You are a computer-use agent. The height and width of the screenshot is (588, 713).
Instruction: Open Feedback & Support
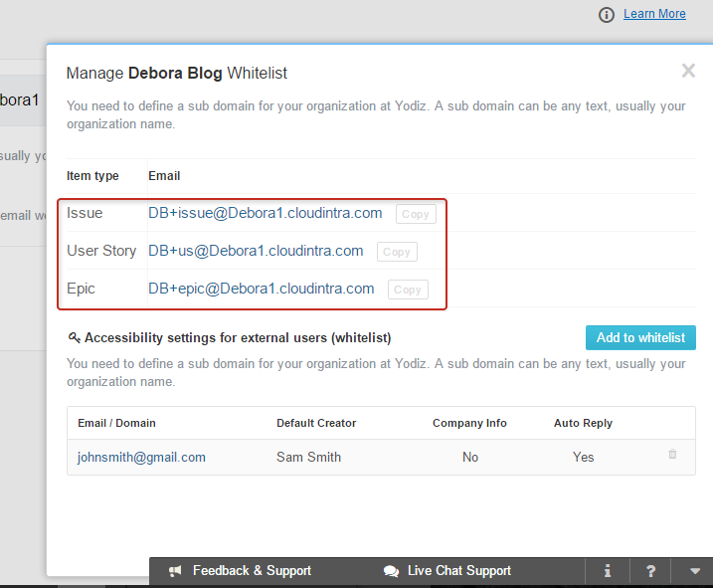tap(252, 571)
